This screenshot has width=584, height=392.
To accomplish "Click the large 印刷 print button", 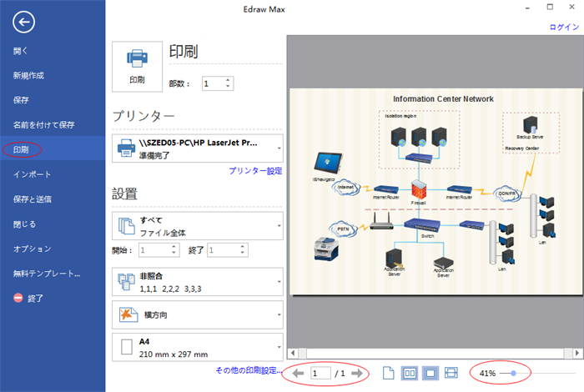I will (136, 66).
